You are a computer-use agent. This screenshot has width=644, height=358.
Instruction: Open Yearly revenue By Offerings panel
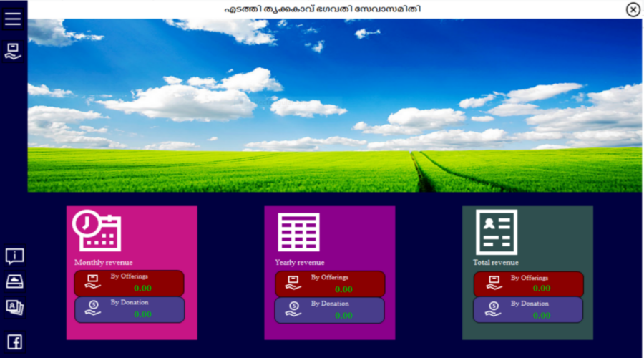click(330, 284)
